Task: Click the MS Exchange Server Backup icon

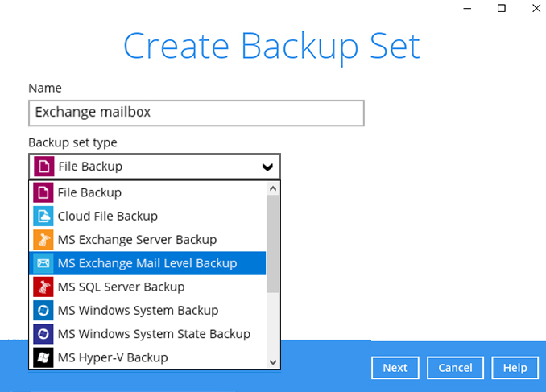Action: click(x=43, y=240)
